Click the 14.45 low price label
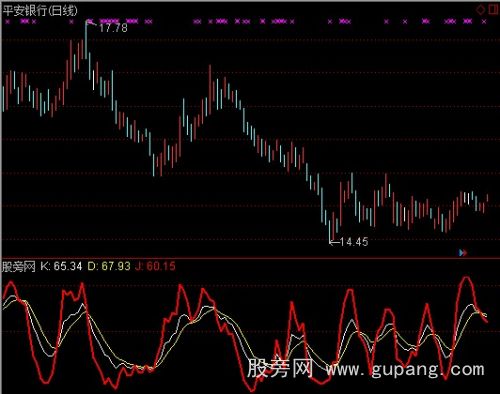500x394 pixels. tap(354, 242)
